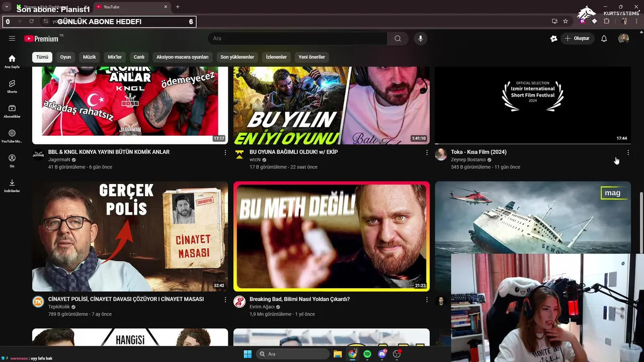Open wtcN channel avatar
This screenshot has height=362, width=644.
pyautogui.click(x=239, y=154)
